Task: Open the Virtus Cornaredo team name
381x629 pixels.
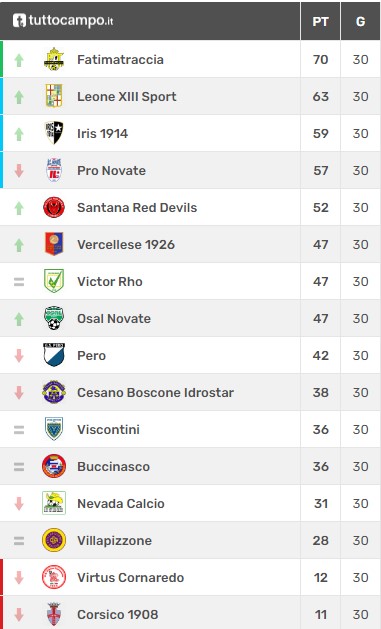Action: point(130,578)
